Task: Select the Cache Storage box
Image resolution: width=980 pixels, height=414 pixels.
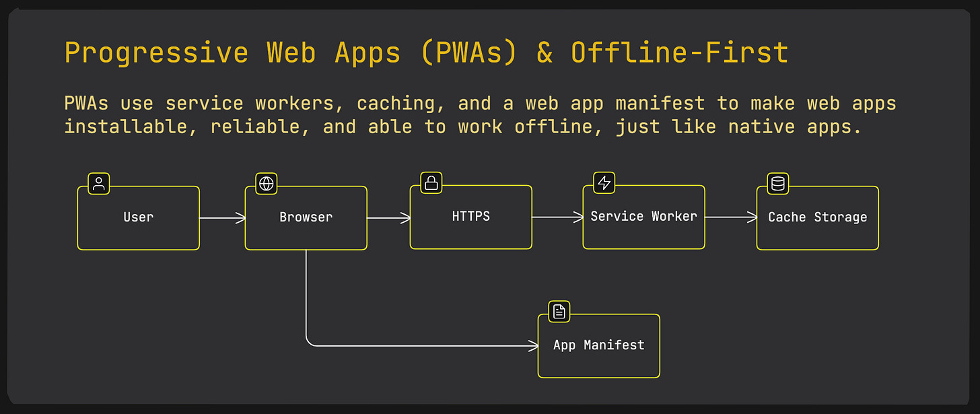Action: click(817, 217)
